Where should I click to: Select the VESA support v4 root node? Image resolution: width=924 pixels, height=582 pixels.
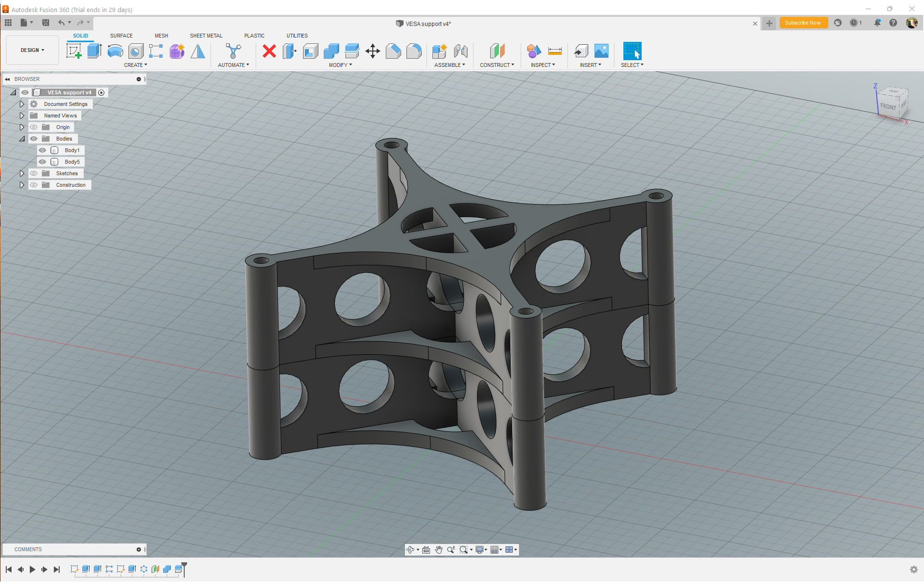pyautogui.click(x=68, y=92)
